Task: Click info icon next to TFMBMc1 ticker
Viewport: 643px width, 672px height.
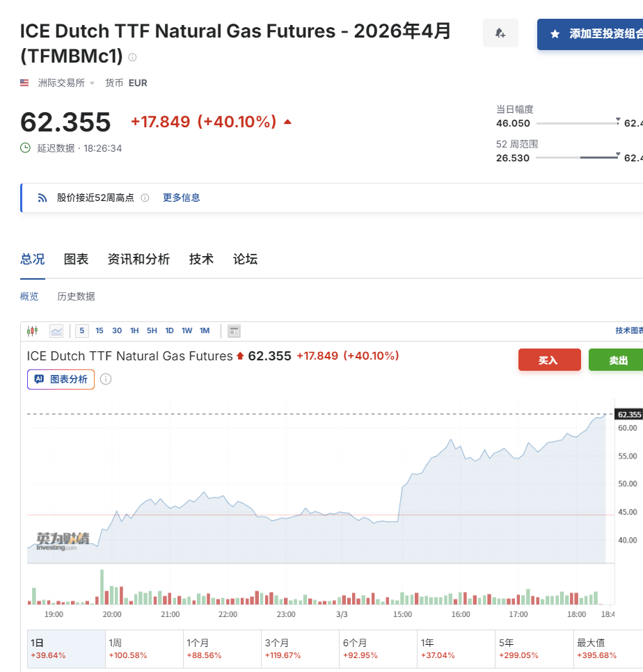Action: [132, 57]
